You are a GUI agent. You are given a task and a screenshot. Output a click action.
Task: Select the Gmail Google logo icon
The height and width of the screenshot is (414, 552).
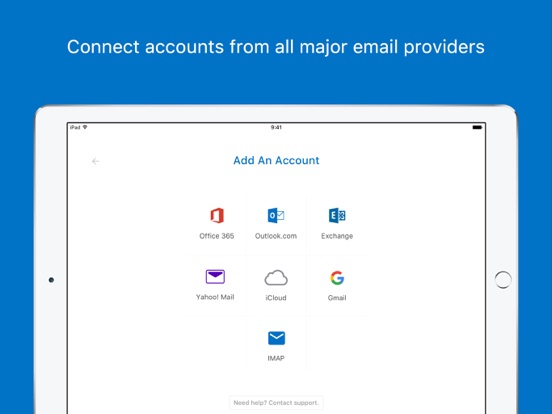tap(337, 278)
